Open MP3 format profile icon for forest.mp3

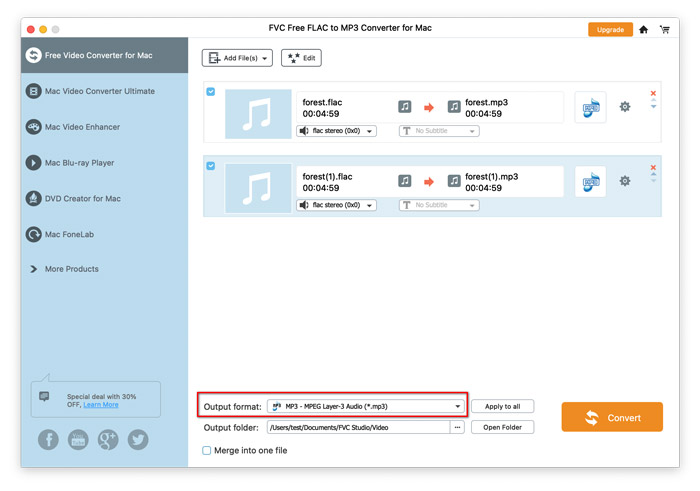[591, 107]
